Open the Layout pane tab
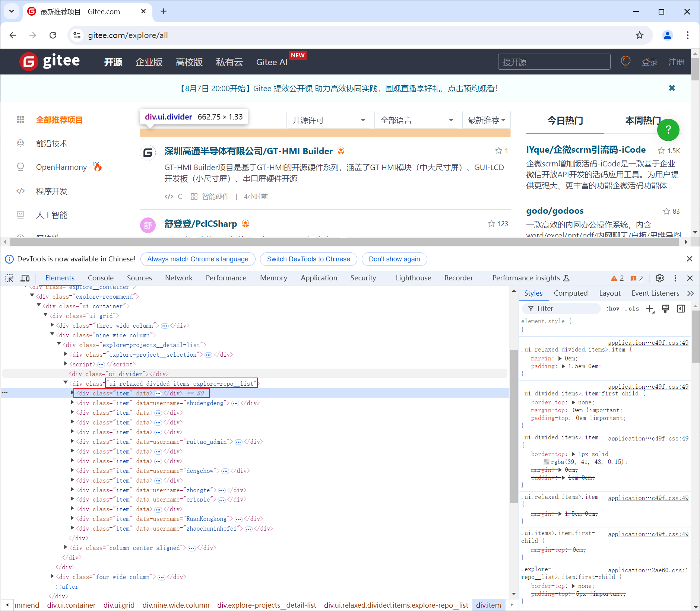Screen dimensions: 700x611 610,293
